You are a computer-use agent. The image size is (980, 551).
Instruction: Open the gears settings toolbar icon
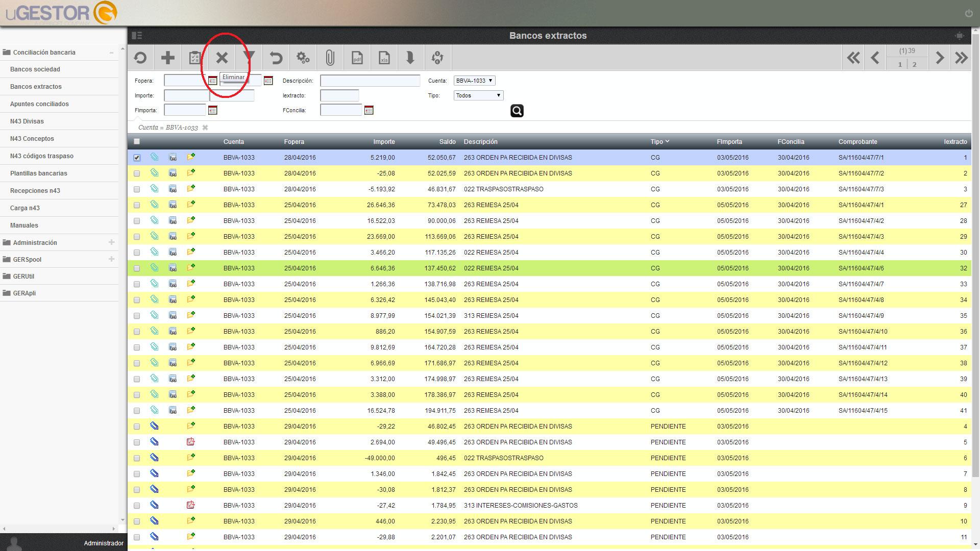click(x=303, y=58)
